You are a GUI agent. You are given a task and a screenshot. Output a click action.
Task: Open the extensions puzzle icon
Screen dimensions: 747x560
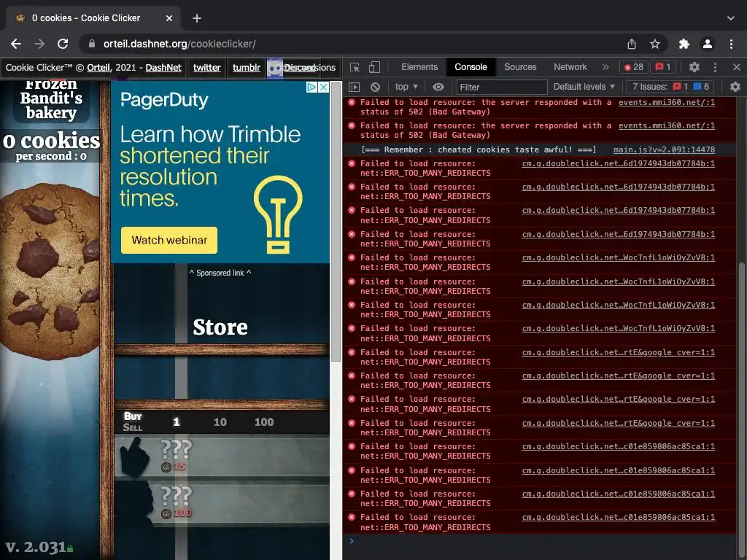[684, 44]
